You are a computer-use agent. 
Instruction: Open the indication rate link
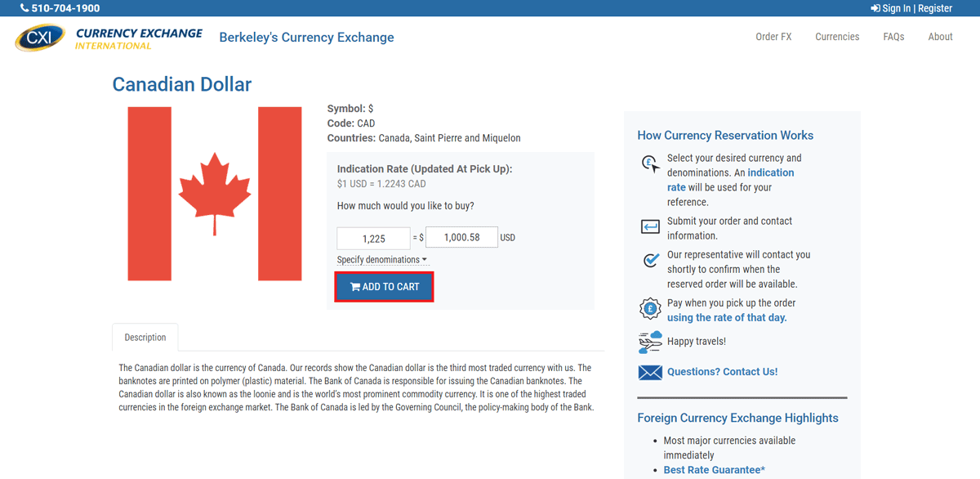tap(730, 180)
